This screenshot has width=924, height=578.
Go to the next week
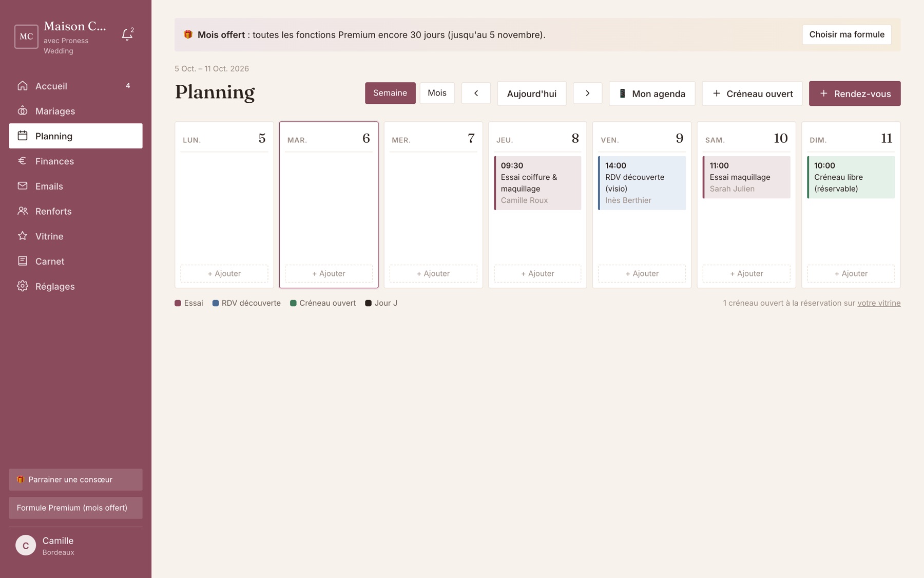coord(587,94)
